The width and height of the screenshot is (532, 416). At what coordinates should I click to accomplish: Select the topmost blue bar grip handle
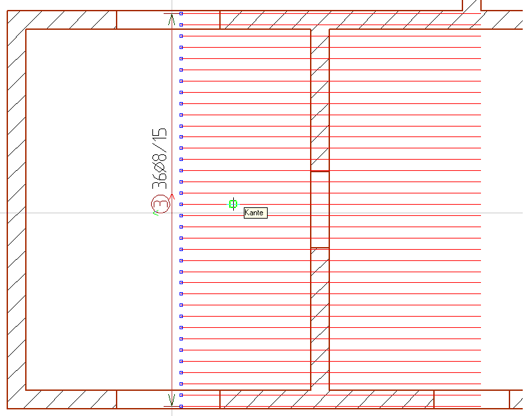pyautogui.click(x=181, y=13)
